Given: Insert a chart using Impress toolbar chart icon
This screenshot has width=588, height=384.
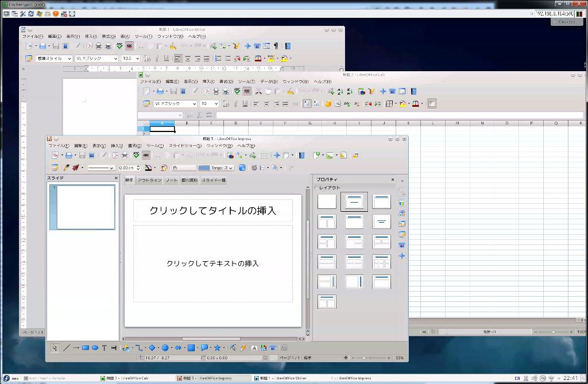Looking at the screenshot, I should (x=230, y=155).
